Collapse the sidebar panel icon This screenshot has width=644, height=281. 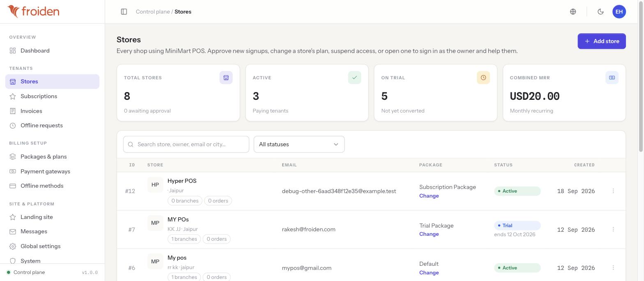pos(124,12)
